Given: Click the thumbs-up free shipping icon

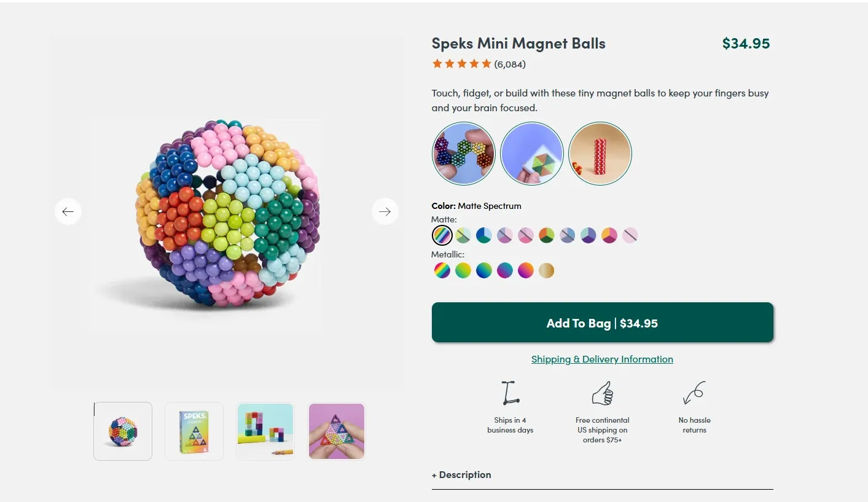Looking at the screenshot, I should pyautogui.click(x=603, y=391).
